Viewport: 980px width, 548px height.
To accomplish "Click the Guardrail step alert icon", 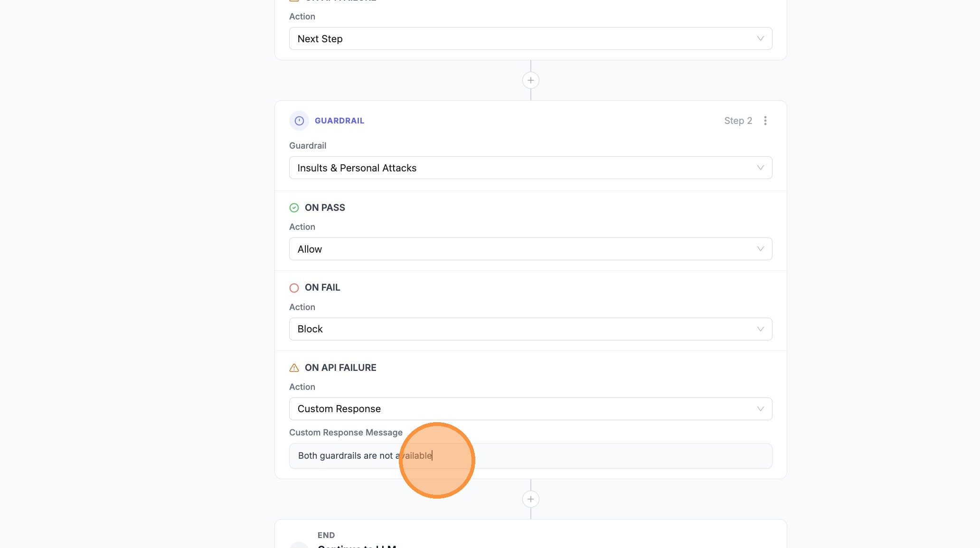I will (x=299, y=121).
